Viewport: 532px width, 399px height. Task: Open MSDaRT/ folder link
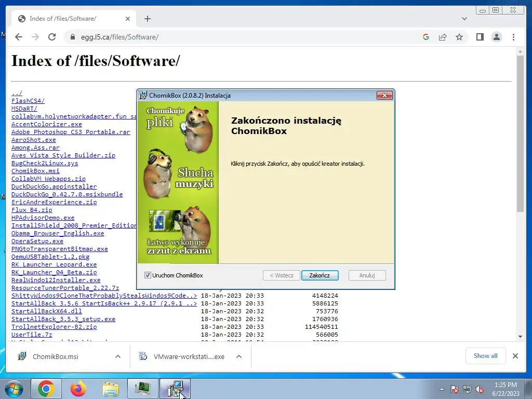pyautogui.click(x=24, y=109)
